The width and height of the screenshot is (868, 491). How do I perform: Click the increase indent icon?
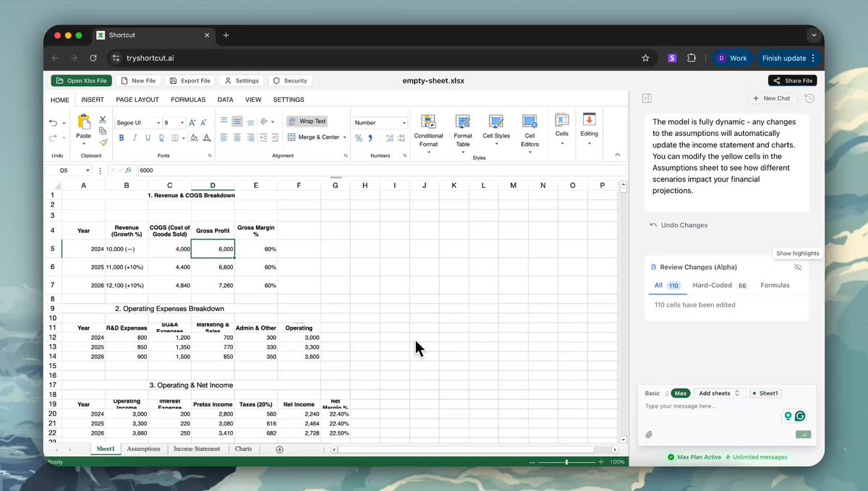276,137
